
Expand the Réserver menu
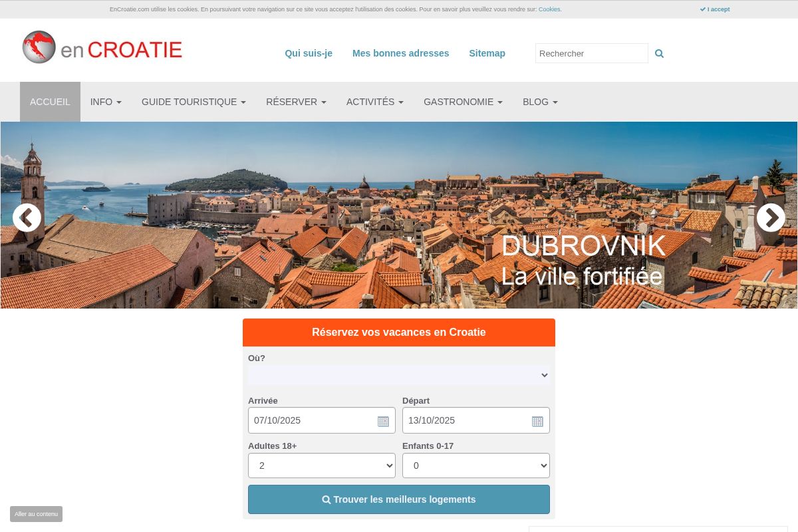pyautogui.click(x=296, y=102)
